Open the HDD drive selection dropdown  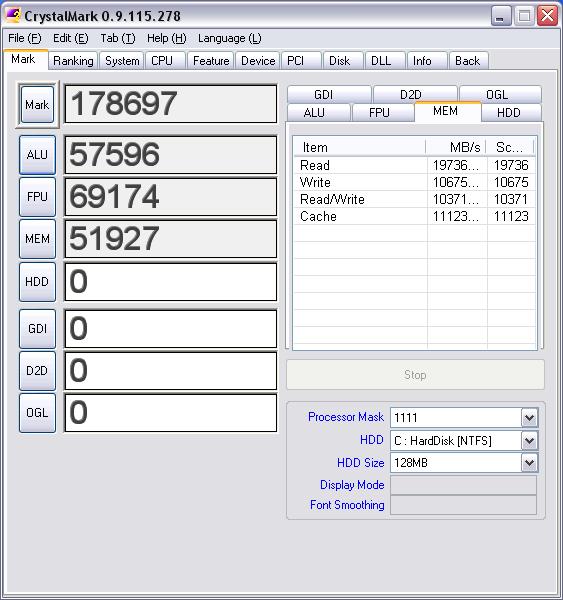529,440
